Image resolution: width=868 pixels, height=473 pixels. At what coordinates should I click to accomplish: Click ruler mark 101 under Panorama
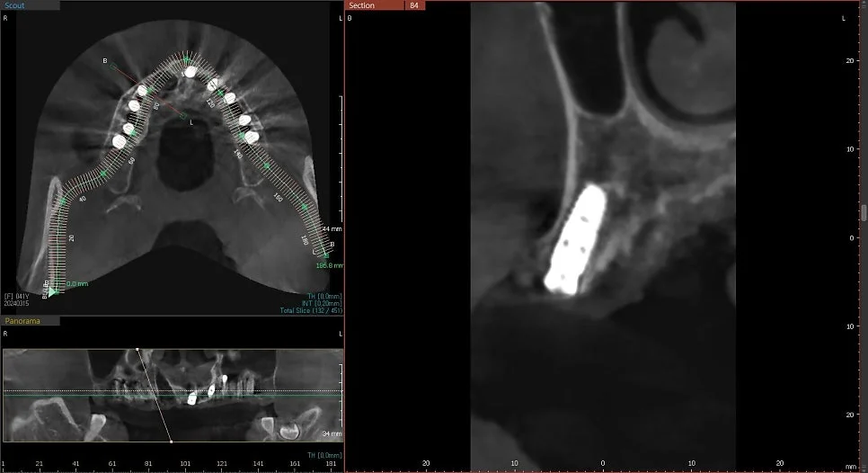(x=185, y=464)
